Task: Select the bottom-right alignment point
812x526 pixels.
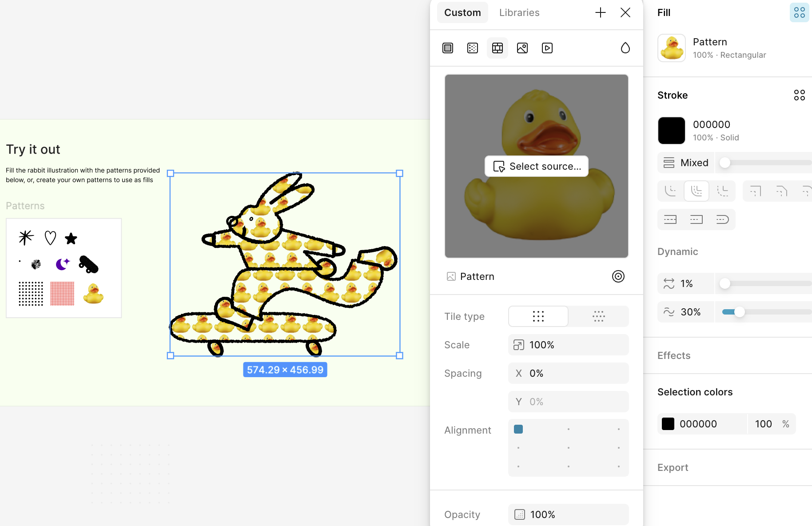Action: click(619, 466)
